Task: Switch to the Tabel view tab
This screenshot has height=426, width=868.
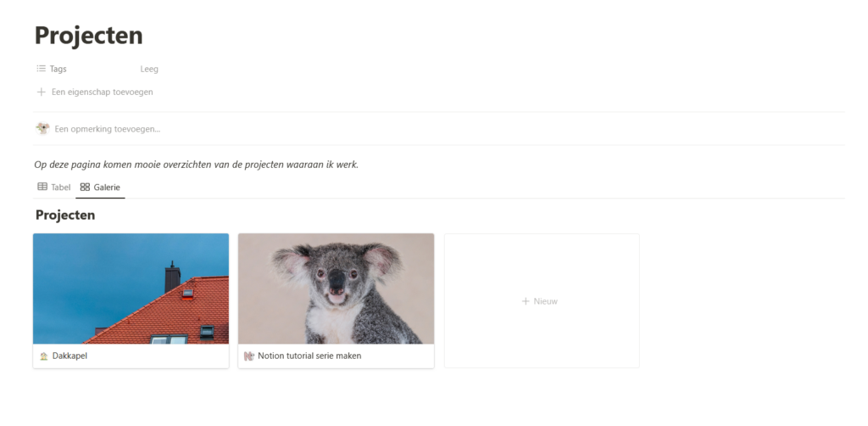Action: pyautogui.click(x=54, y=188)
